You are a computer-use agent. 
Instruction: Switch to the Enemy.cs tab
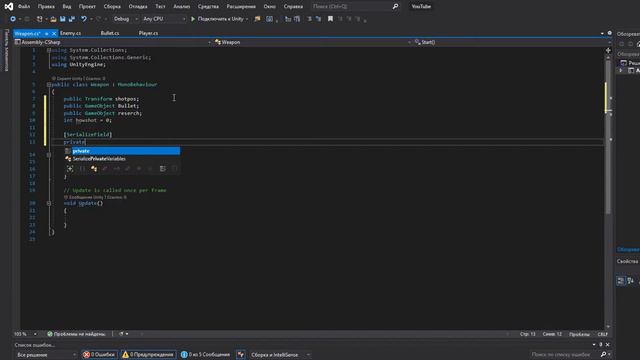pos(71,33)
